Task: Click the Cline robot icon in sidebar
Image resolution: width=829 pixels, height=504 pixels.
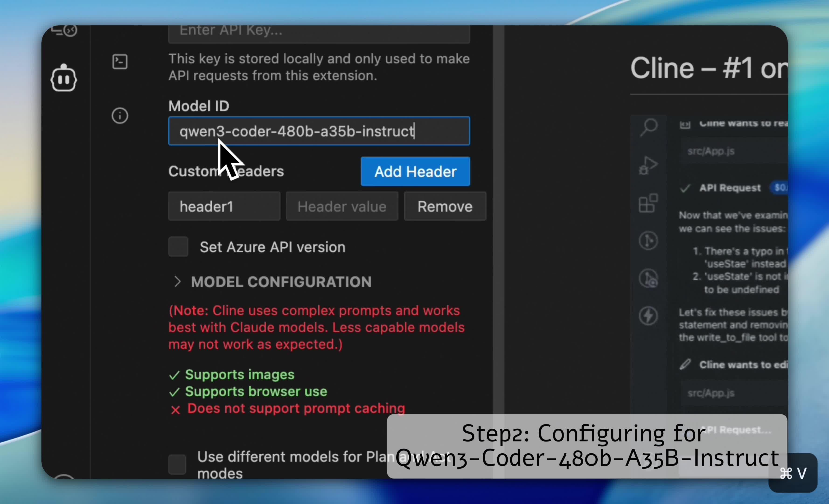Action: point(64,78)
